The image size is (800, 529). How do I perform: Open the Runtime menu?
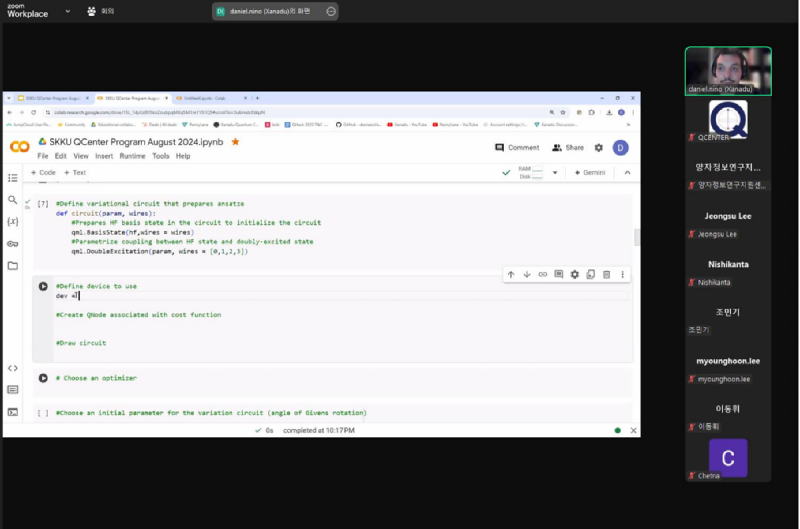click(x=132, y=156)
